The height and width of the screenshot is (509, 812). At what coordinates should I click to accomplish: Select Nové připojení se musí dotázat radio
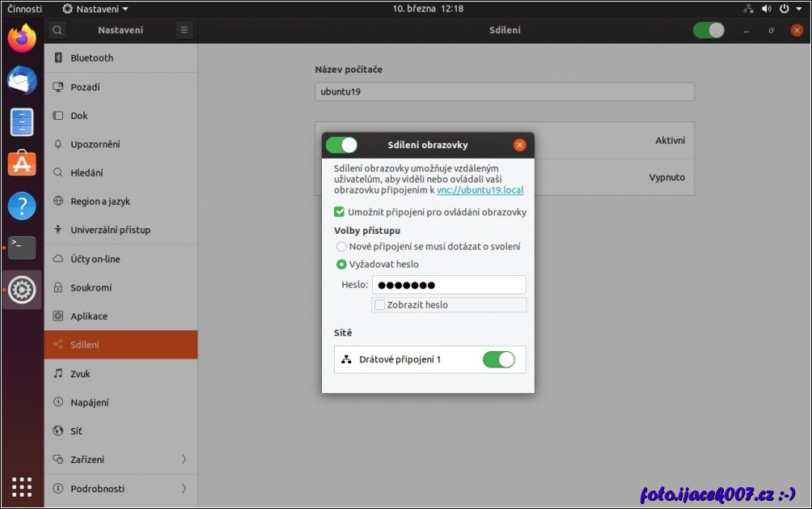341,246
